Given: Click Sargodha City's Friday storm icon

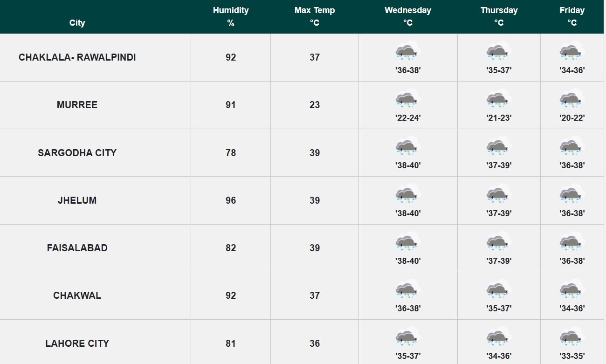Looking at the screenshot, I should click(x=572, y=147).
